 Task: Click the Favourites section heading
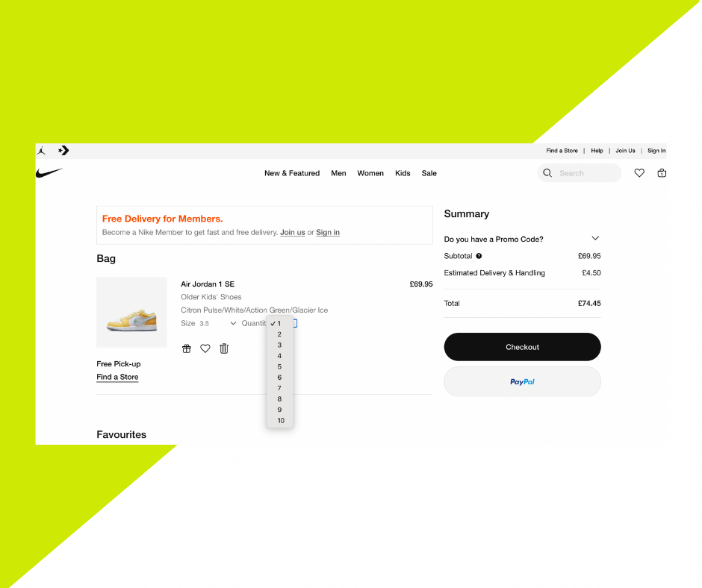(x=121, y=434)
